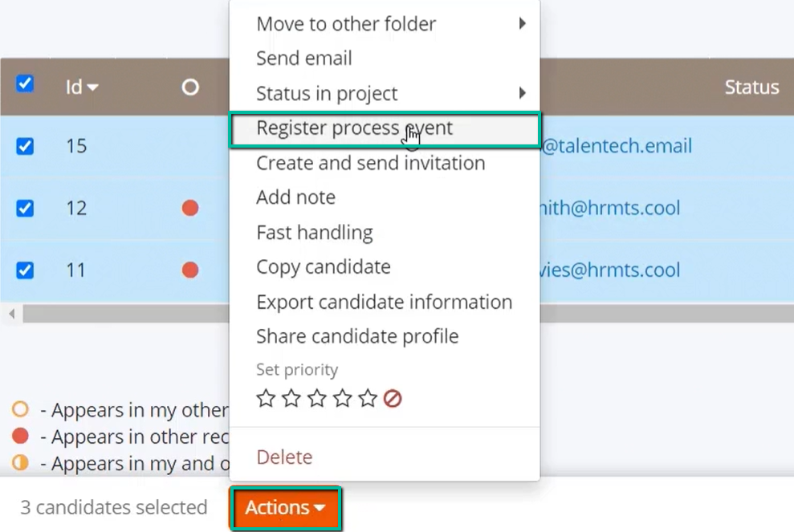Uncheck candidate 15's checkbox
Image resolution: width=794 pixels, height=532 pixels.
click(25, 146)
